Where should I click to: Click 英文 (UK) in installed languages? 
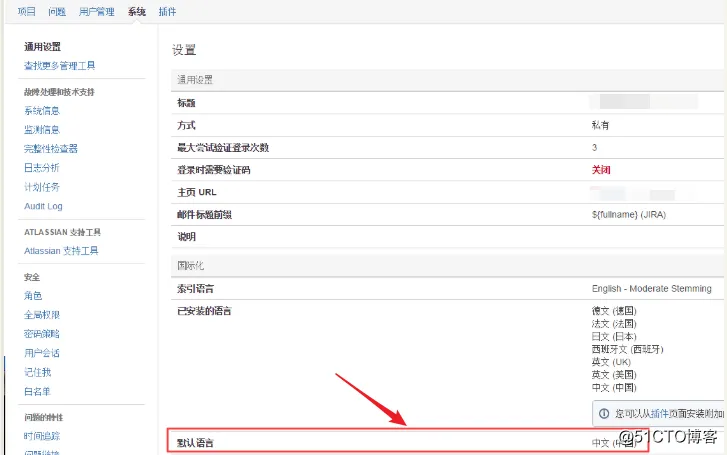pyautogui.click(x=611, y=362)
